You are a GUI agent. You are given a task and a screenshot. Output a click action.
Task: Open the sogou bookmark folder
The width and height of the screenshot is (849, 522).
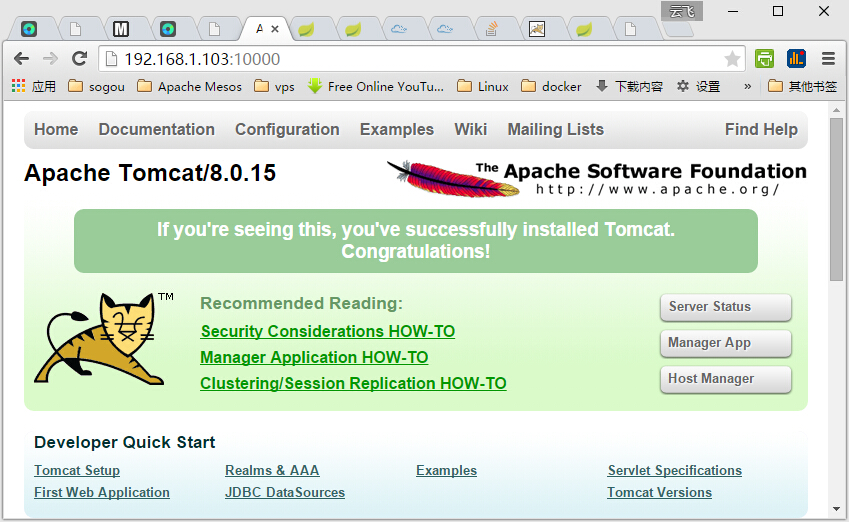[96, 86]
